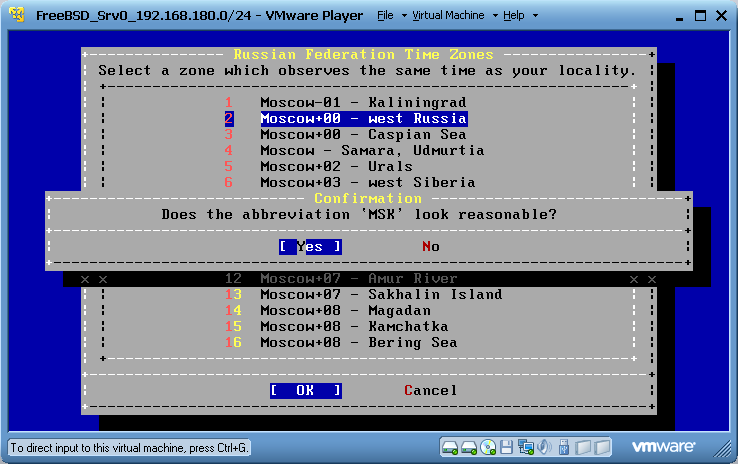
Task: Click OK in time zone dialog
Action: click(x=305, y=391)
